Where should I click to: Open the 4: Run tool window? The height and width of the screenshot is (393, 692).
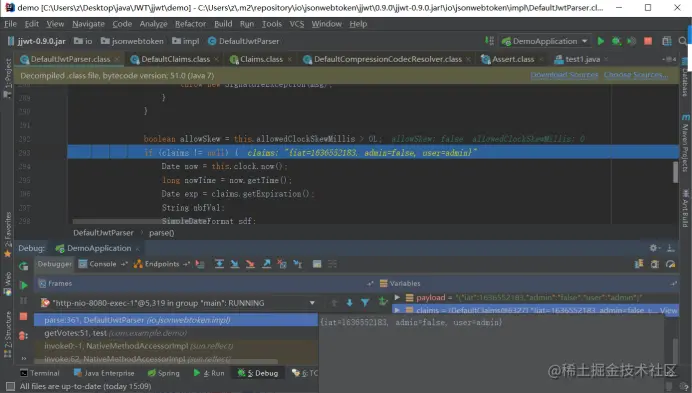[209, 373]
